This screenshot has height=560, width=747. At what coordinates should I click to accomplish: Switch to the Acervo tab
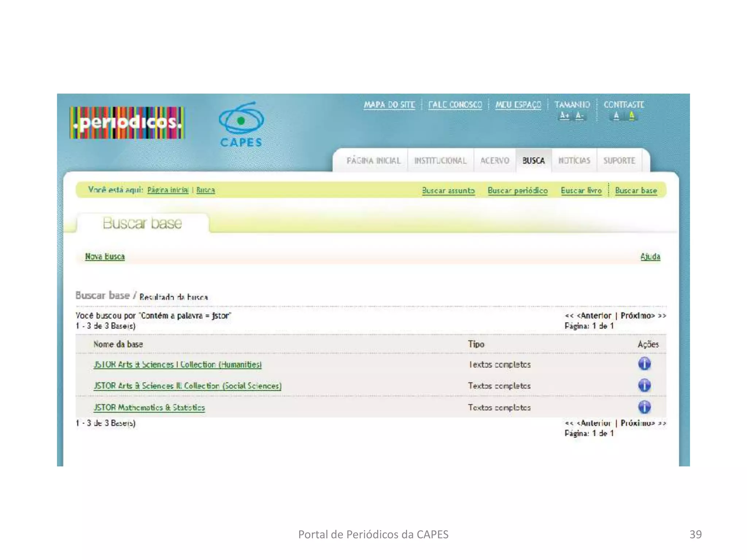coord(495,160)
